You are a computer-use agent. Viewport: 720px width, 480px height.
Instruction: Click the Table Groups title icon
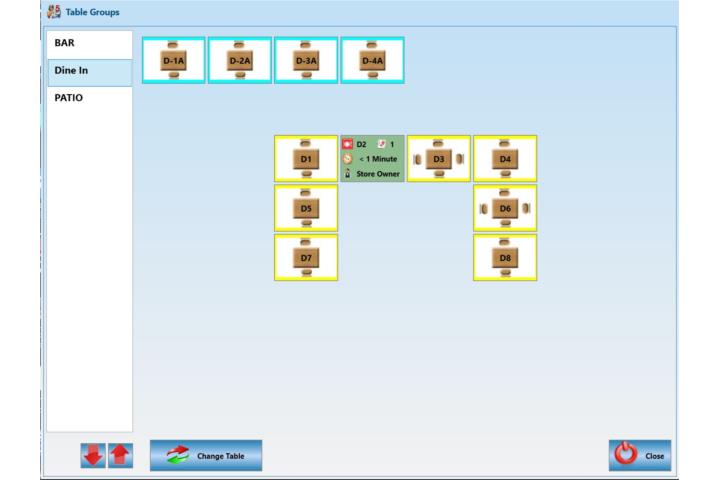pos(54,11)
